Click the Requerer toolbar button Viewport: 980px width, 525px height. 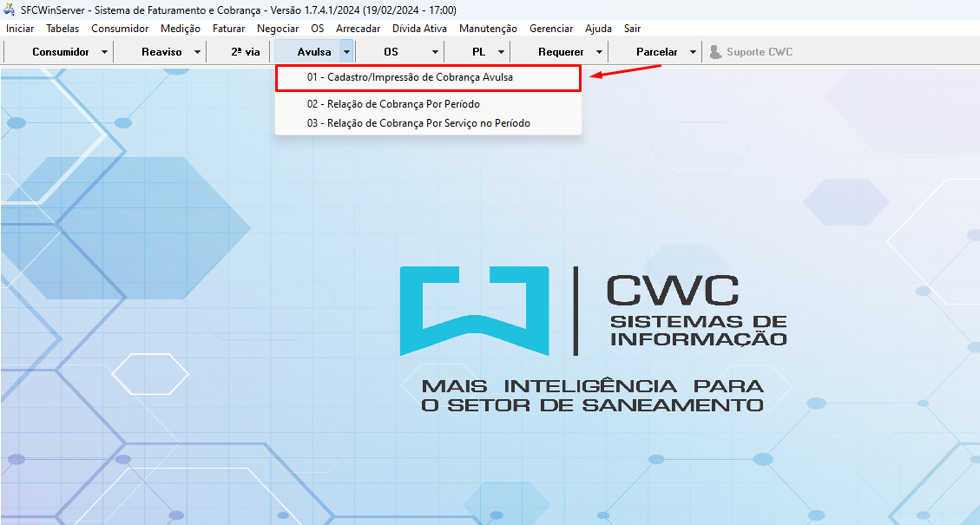[x=561, y=52]
